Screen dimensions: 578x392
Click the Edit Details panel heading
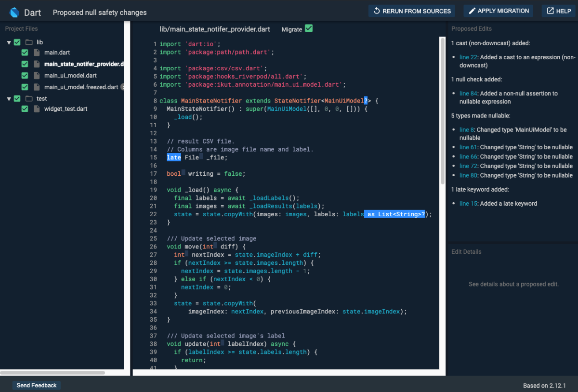(466, 252)
